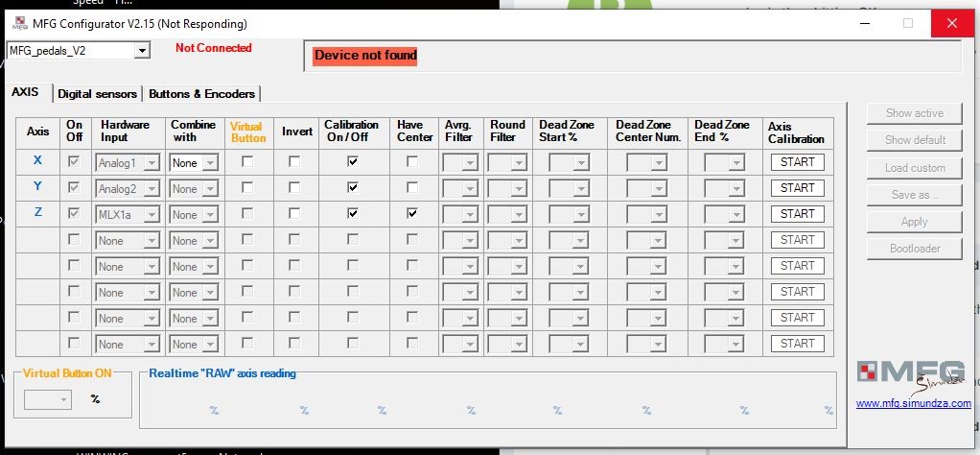The width and height of the screenshot is (980, 455).
Task: Click the 'Not Connected' status text
Action: tap(213, 48)
